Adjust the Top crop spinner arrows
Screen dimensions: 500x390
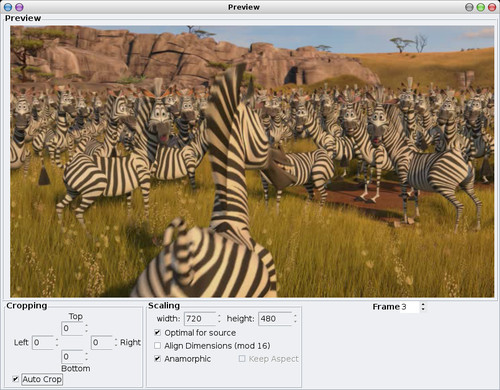point(86,328)
